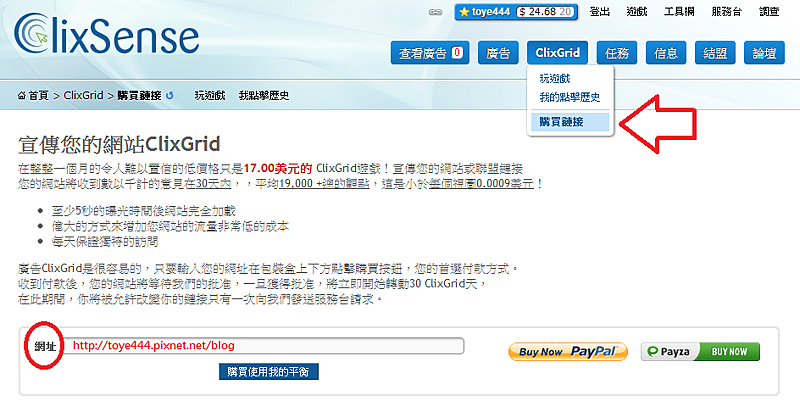Select 我的點擊歷史 in ClixGrid dropdown
800x412 pixels.
pyautogui.click(x=569, y=97)
